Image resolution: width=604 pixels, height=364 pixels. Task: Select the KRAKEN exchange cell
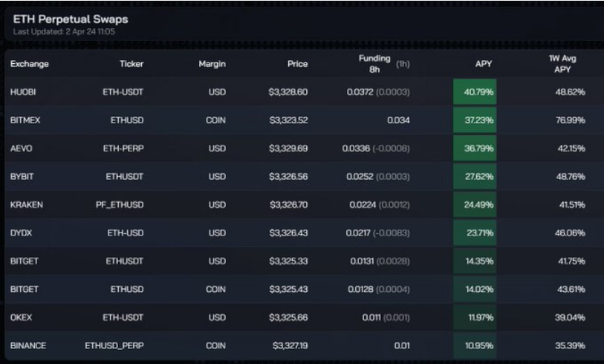pos(27,204)
